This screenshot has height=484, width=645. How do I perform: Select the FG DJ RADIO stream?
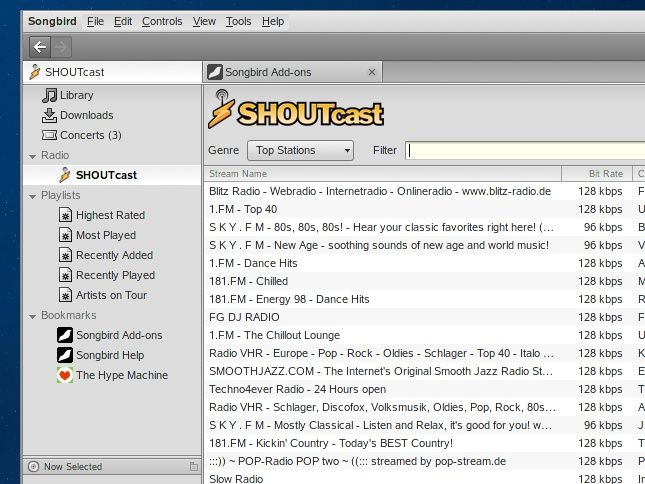425,317
